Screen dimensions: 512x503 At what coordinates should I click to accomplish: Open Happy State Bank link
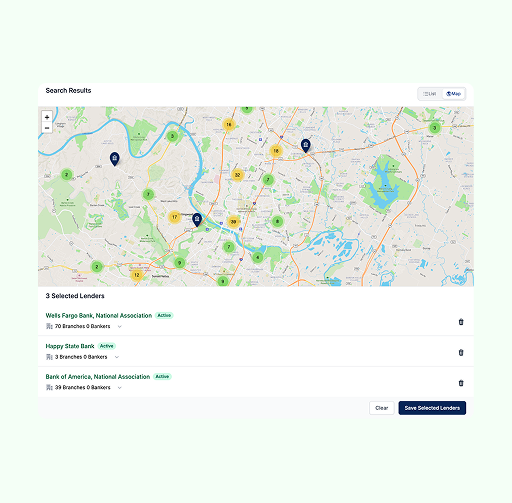point(70,346)
